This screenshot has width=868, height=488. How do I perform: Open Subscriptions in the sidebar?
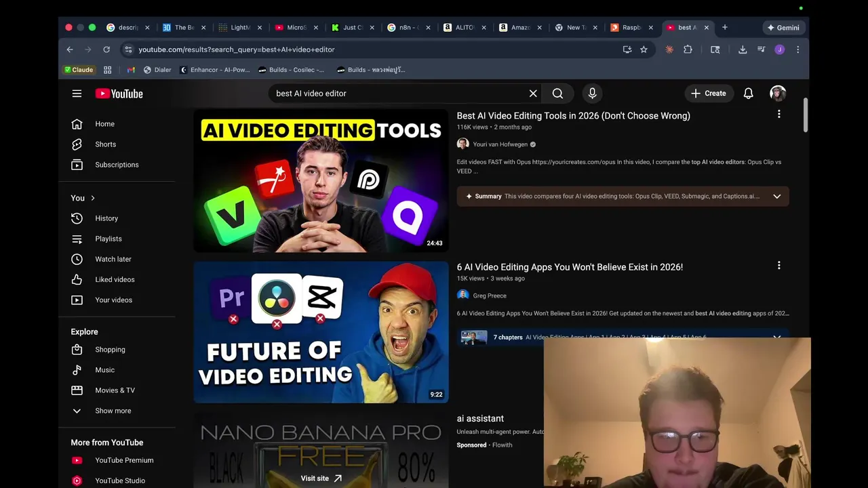pos(117,165)
